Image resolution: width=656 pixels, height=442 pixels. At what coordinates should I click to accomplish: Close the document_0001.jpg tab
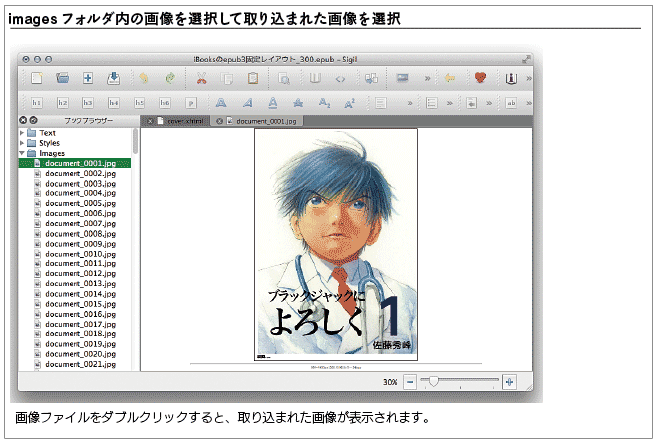tap(219, 121)
